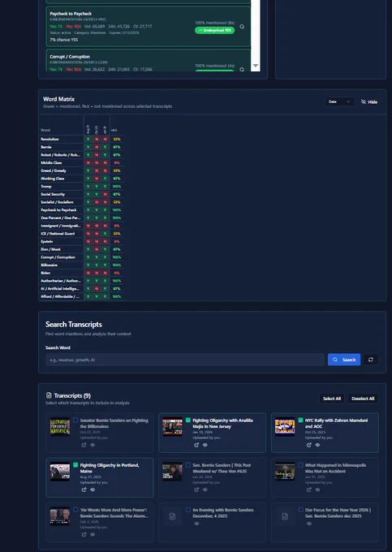Click Deselect All transcripts button

(363, 399)
